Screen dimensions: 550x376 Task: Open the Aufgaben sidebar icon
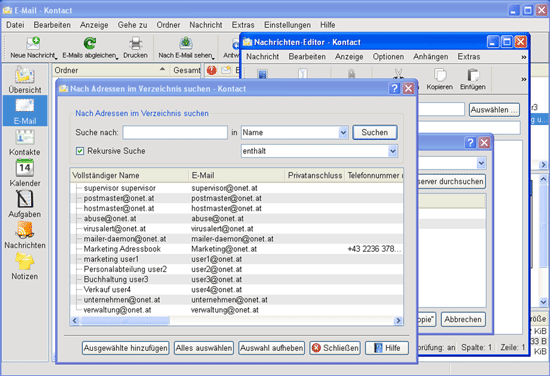(x=25, y=199)
